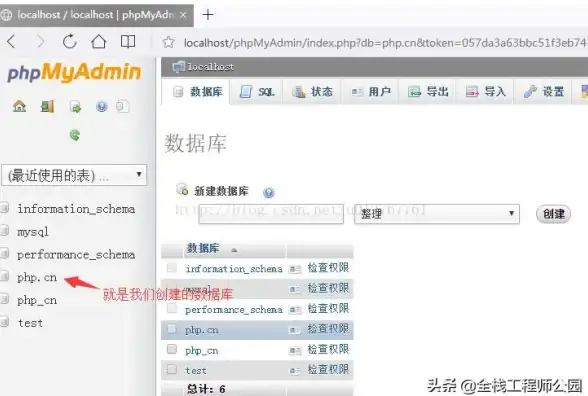Click privileges icon in information_schema row

295,269
